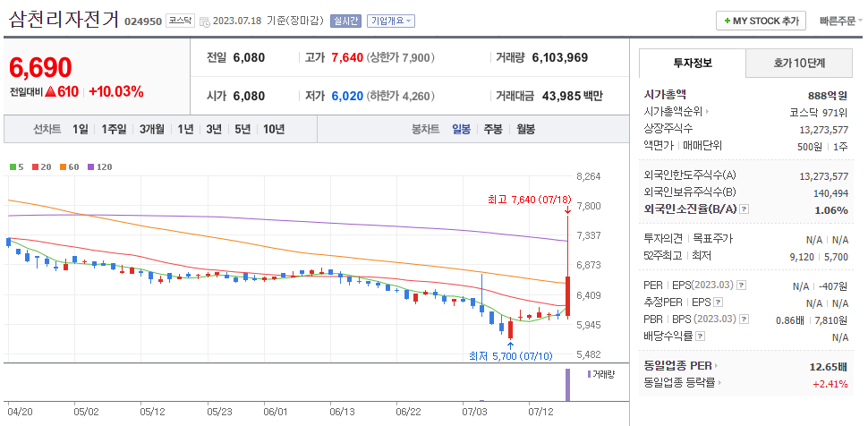Select the 1주일 line chart period
The width and height of the screenshot is (868, 426).
tap(114, 130)
